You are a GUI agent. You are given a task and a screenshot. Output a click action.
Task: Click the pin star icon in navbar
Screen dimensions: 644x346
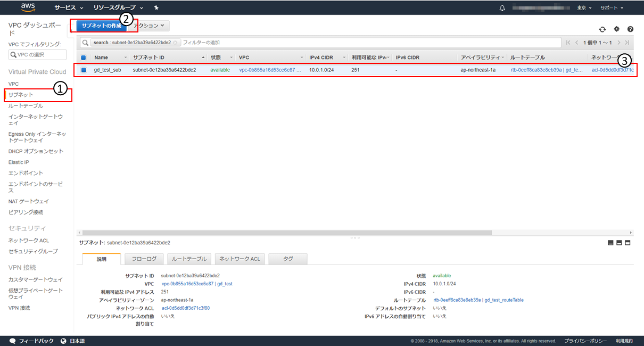tap(156, 8)
